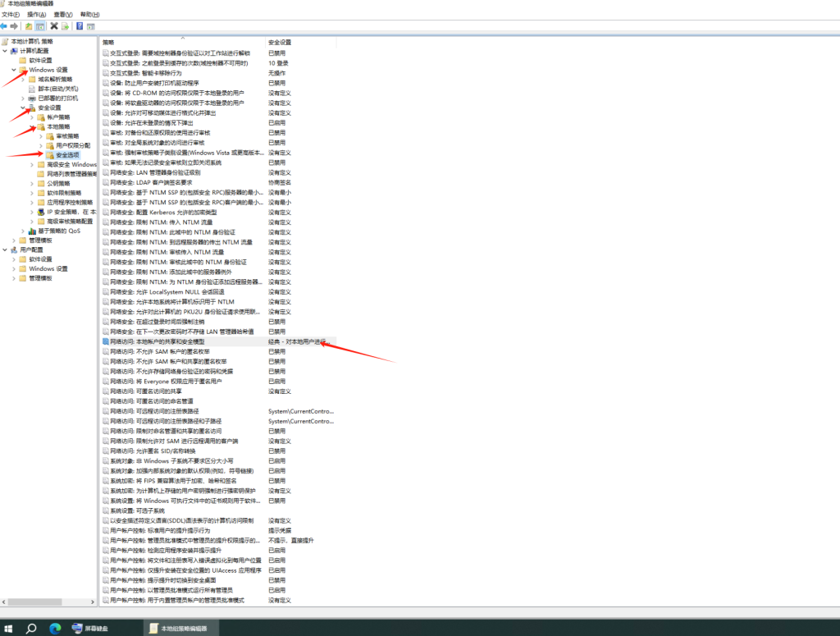Expand the 已部署的打印机 node
The width and height of the screenshot is (840, 636).
click(x=23, y=98)
